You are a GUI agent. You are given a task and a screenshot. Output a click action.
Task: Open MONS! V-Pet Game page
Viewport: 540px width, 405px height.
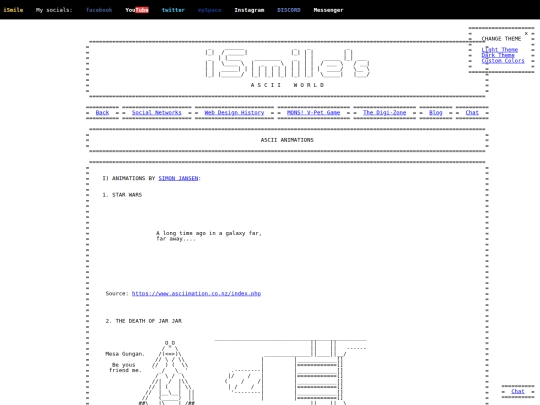point(313,113)
